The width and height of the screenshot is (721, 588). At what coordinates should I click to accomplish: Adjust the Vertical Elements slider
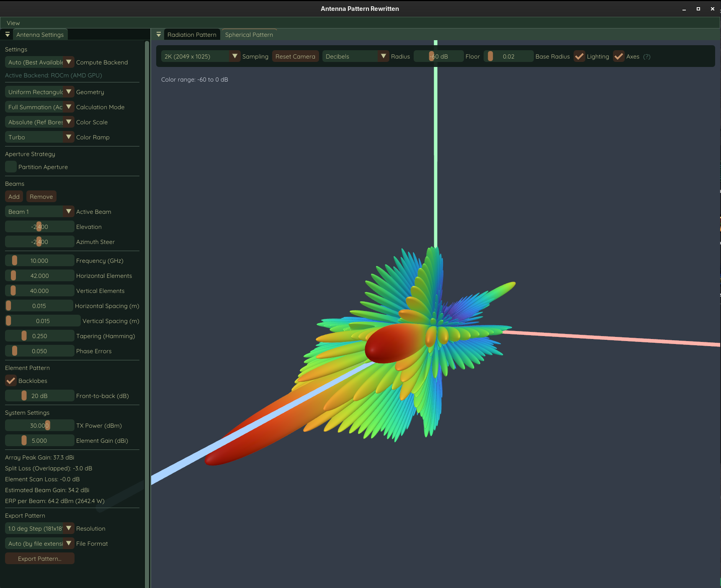(x=39, y=290)
